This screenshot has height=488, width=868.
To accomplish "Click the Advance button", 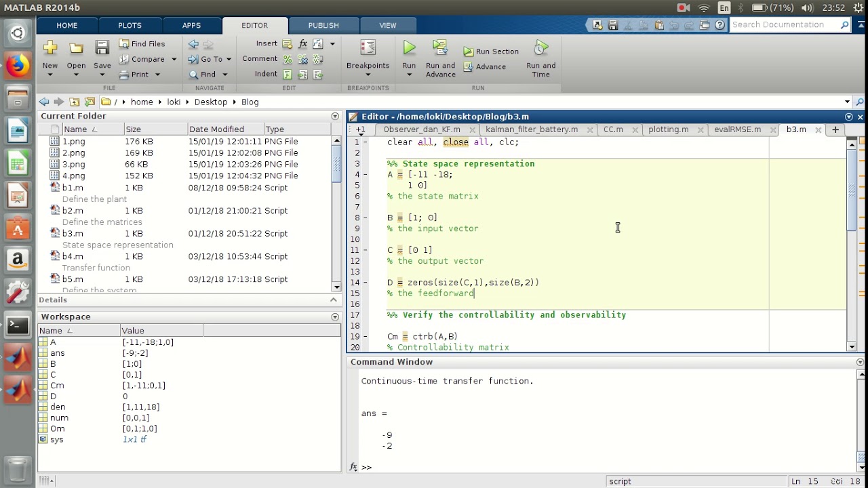I will tap(485, 67).
